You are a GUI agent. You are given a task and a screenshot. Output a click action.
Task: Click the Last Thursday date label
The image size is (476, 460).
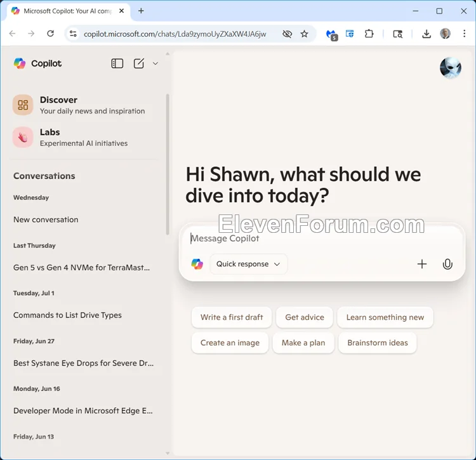pyautogui.click(x=34, y=246)
